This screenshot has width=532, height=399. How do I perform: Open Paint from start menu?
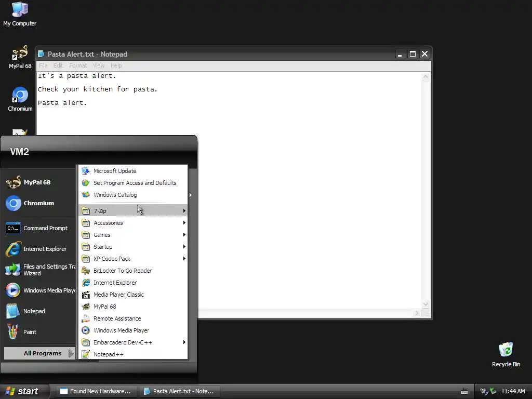[x=38, y=332]
